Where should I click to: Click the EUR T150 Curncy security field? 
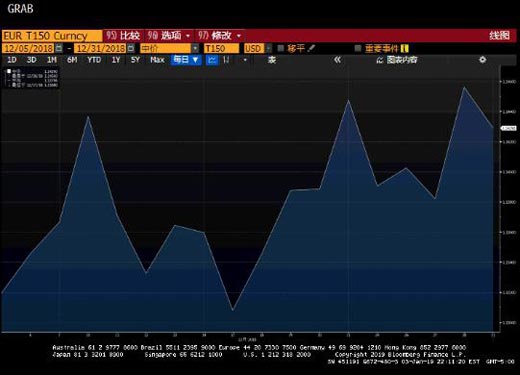[52, 36]
